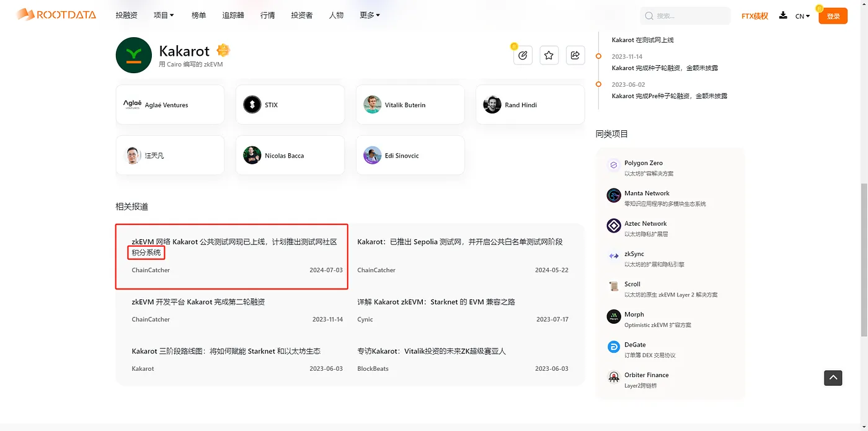
Task: Click the edit/feedback pencil icon button
Action: (523, 55)
